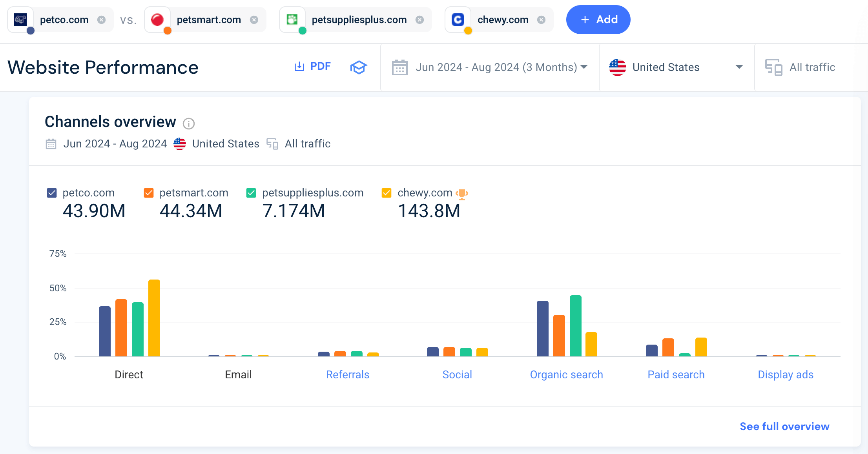Show Channels overview info tooltip icon

[x=189, y=123]
